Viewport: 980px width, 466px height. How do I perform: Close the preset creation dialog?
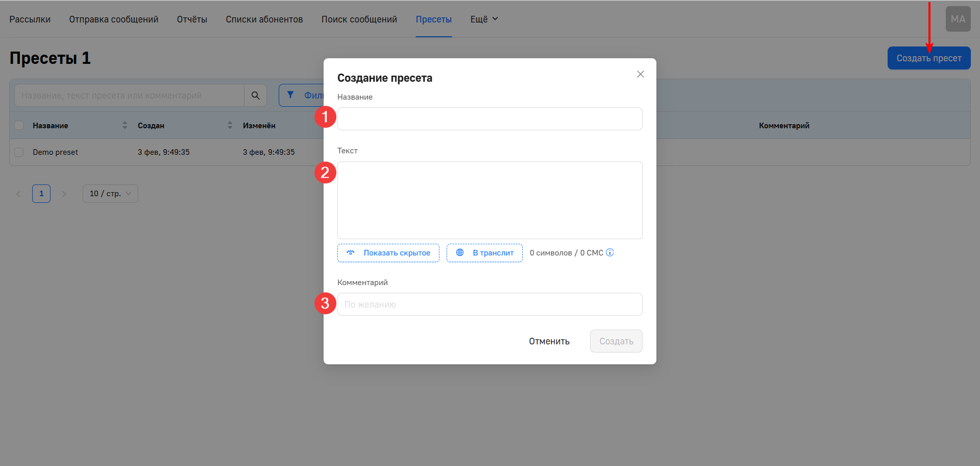click(x=640, y=74)
